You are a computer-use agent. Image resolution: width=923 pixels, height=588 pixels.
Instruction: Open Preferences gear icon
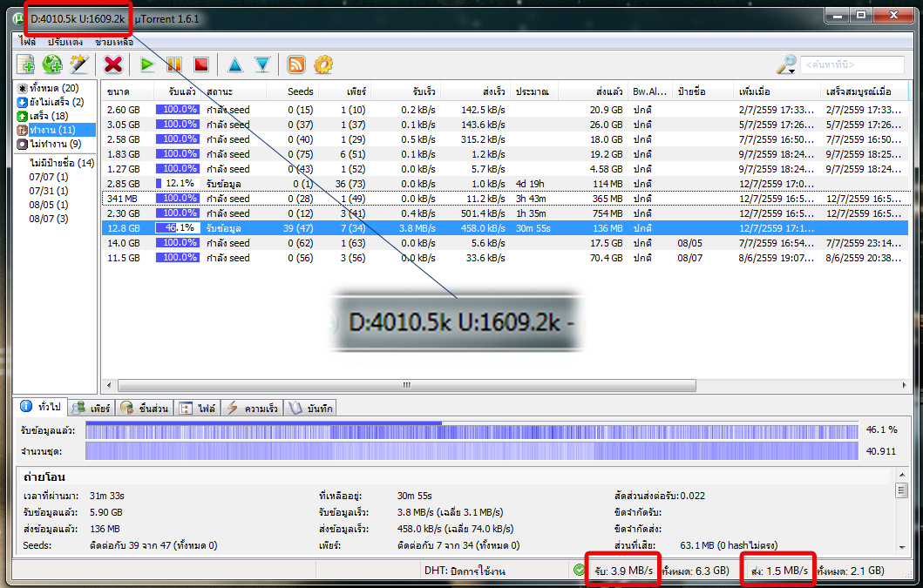tap(323, 64)
